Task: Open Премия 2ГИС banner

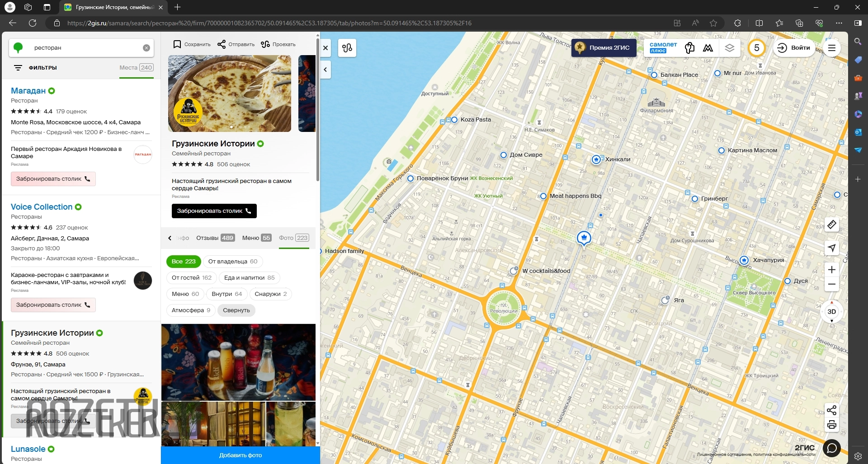Action: [604, 48]
